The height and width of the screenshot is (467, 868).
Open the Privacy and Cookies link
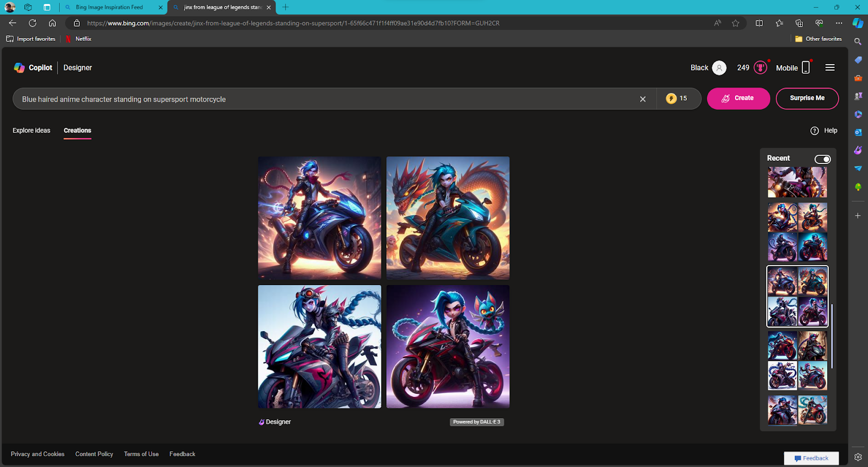[37, 454]
